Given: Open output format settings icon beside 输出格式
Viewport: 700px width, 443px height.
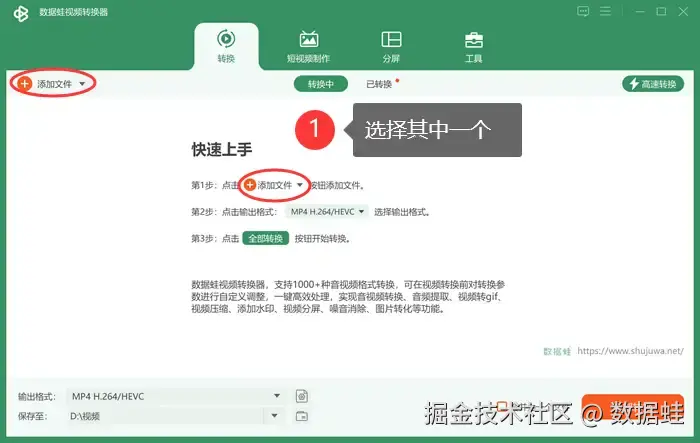Looking at the screenshot, I should [302, 396].
